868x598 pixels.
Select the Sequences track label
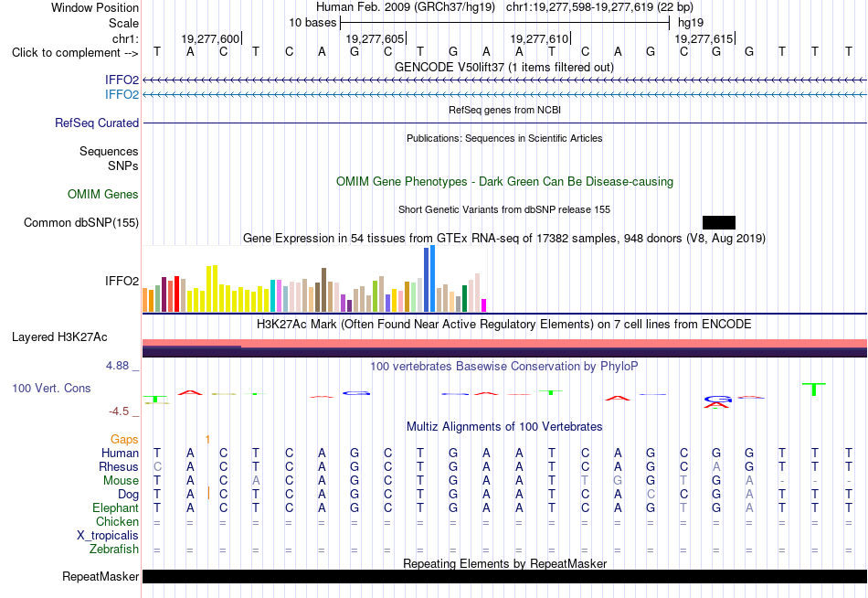coord(109,151)
